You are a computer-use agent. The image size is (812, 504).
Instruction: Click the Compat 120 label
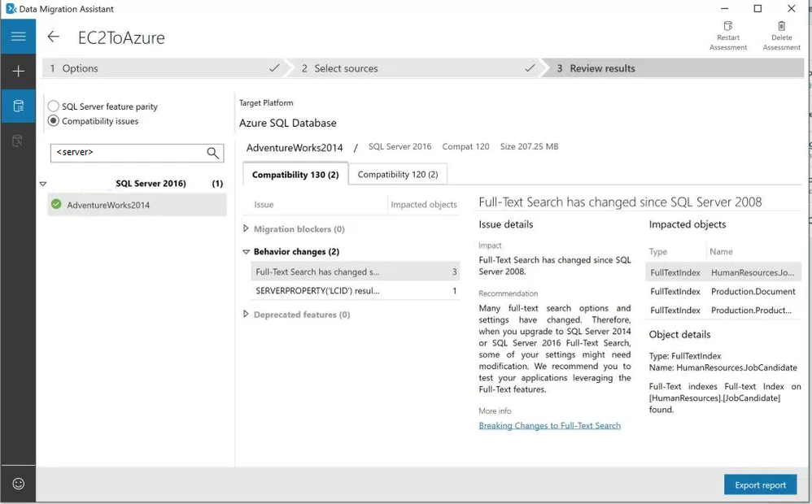(x=465, y=146)
